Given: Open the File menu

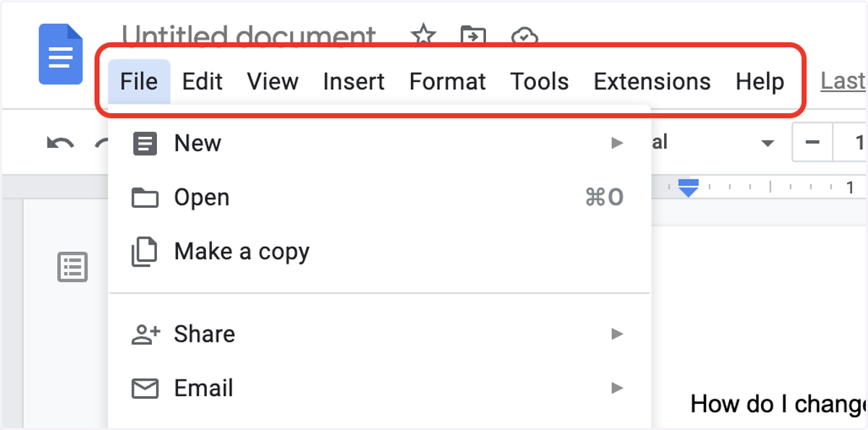Looking at the screenshot, I should click(139, 82).
